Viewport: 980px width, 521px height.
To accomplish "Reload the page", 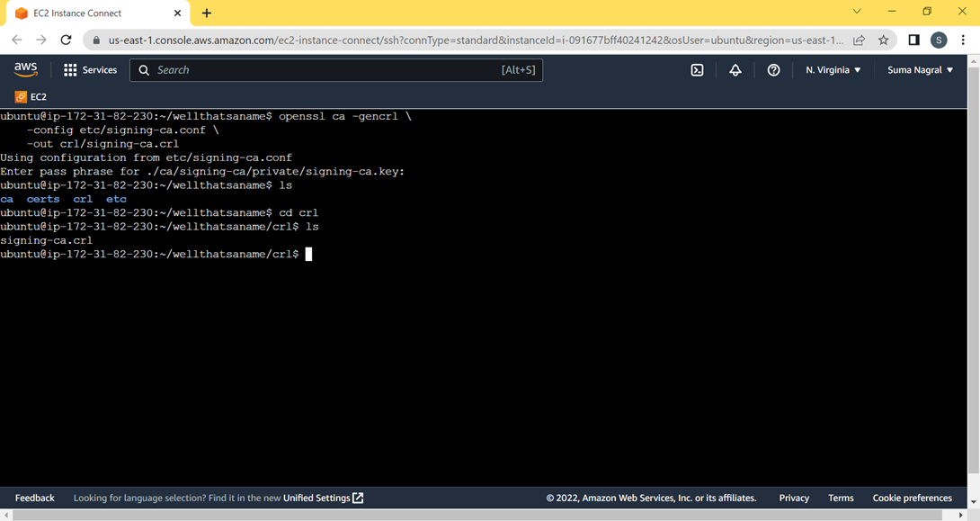I will click(x=65, y=40).
